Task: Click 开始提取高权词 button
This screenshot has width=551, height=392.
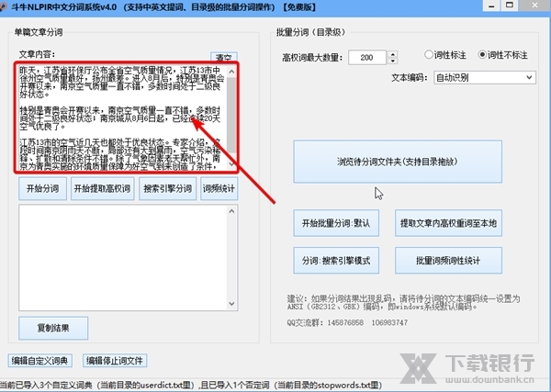Action: [103, 188]
